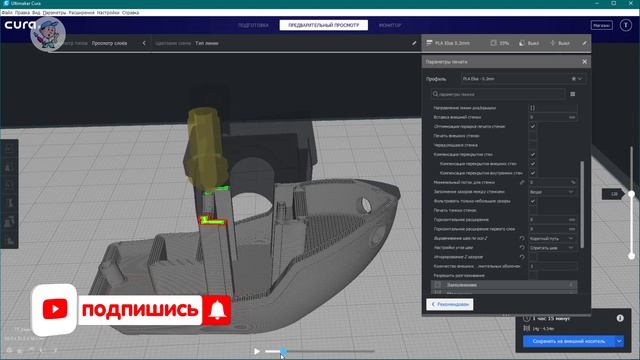The height and width of the screenshot is (360, 640).
Task: Click the link icon beside minimum wall flow
Action: [522, 182]
